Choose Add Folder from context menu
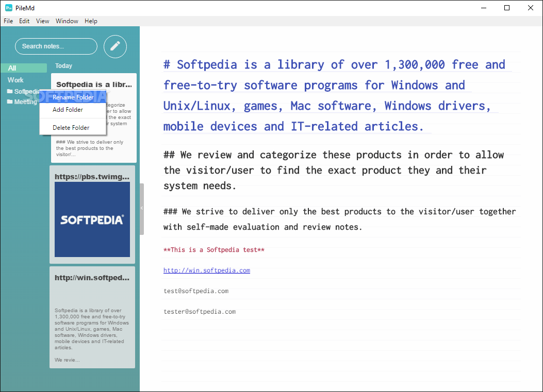Viewport: 543px width, 392px height. point(73,110)
